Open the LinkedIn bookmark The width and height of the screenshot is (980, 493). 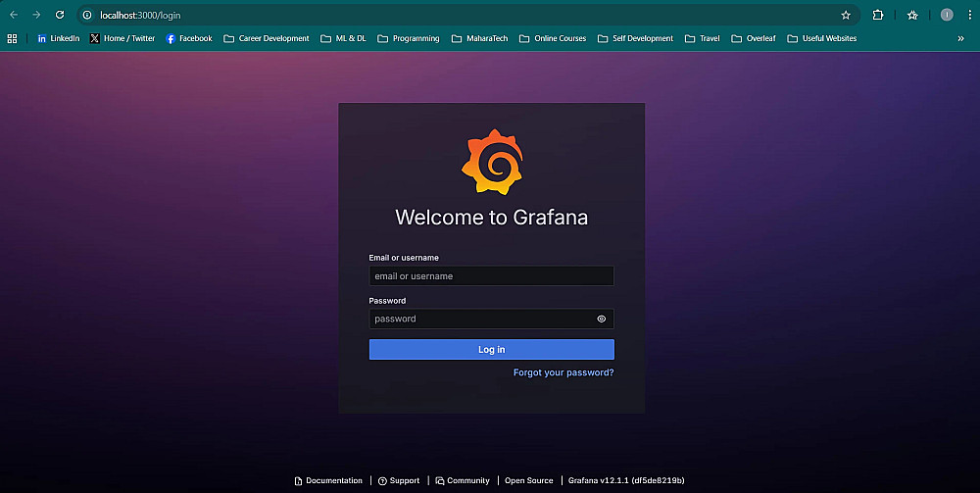tap(58, 39)
